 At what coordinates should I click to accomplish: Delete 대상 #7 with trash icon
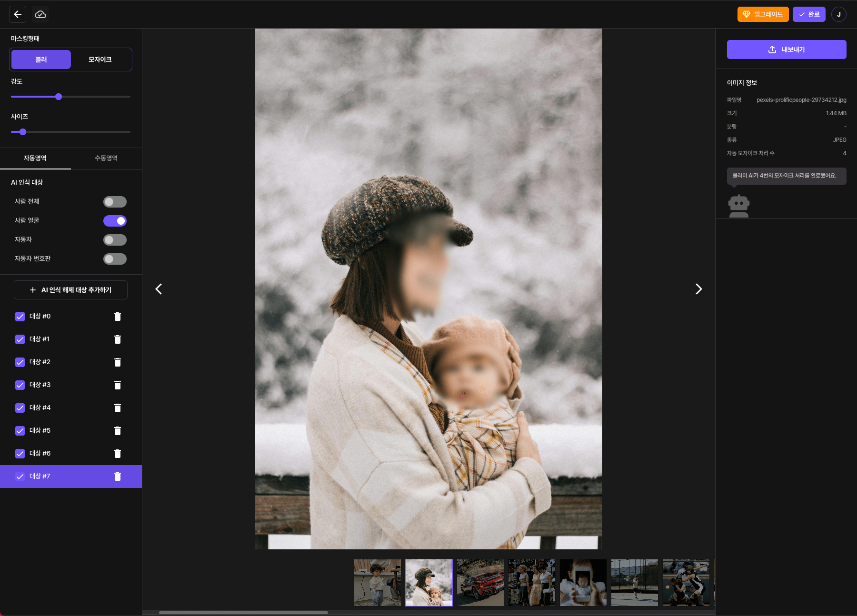tap(118, 476)
